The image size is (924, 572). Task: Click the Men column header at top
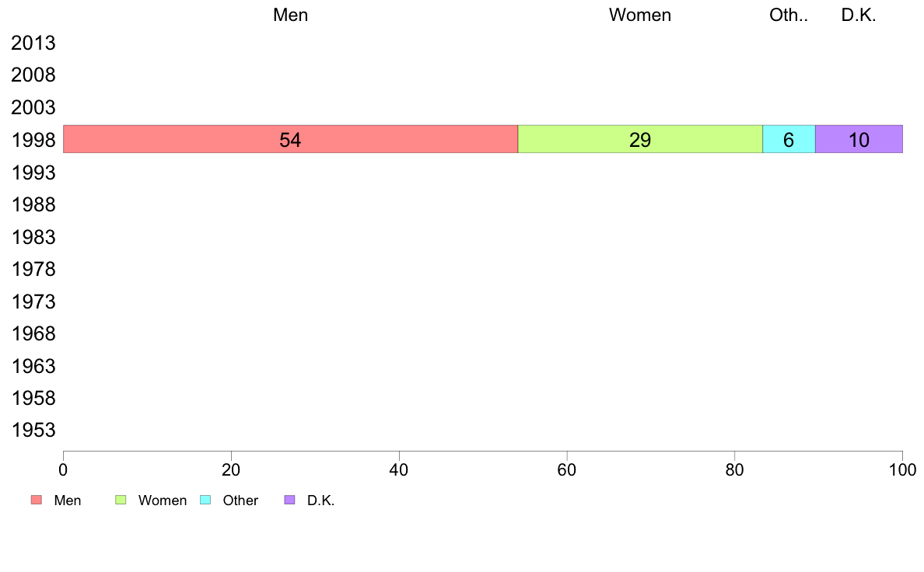click(291, 15)
